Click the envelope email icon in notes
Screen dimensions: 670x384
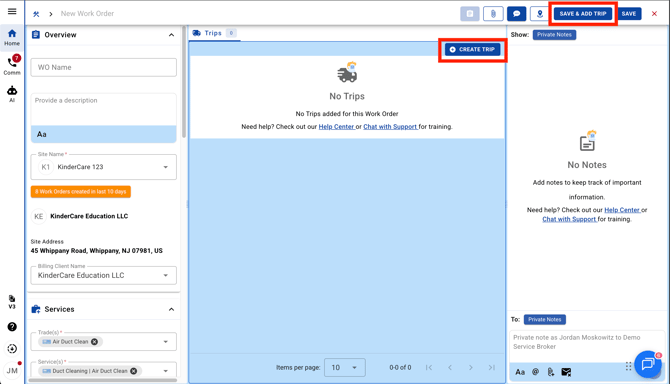(566, 372)
